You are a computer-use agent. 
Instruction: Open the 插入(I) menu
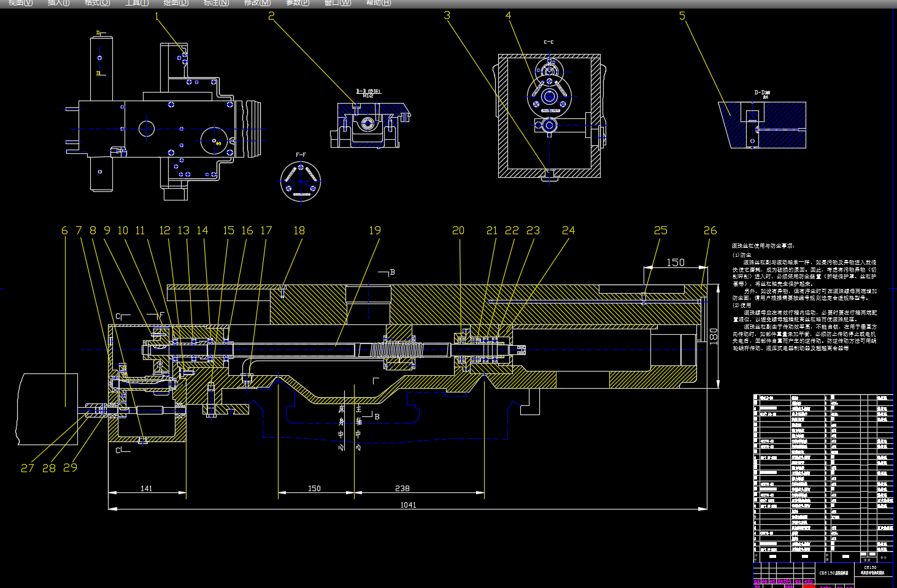pos(58,3)
